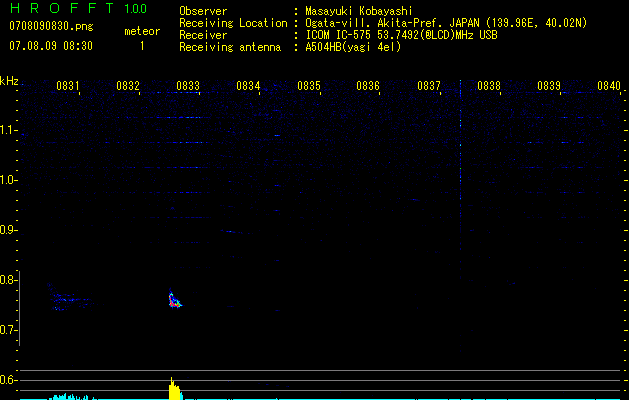Screen dimensions: 629x400
Task: Click the 0.9 kHz frequency label
Action: click(8, 230)
